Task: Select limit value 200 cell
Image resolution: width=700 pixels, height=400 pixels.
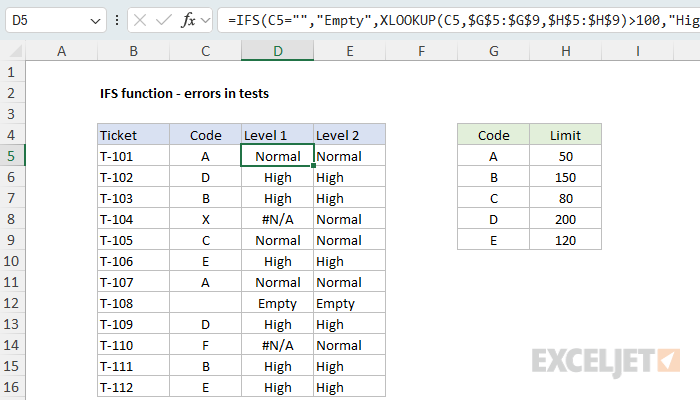Action: (566, 219)
